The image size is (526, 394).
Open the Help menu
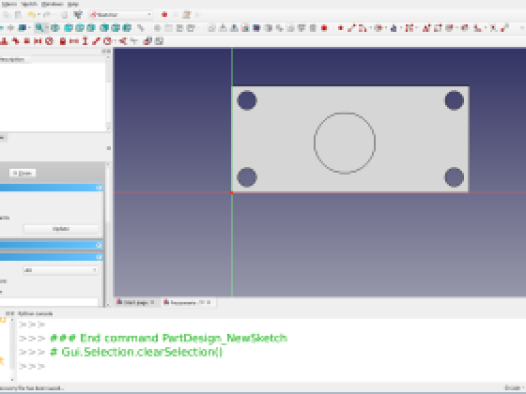point(73,4)
